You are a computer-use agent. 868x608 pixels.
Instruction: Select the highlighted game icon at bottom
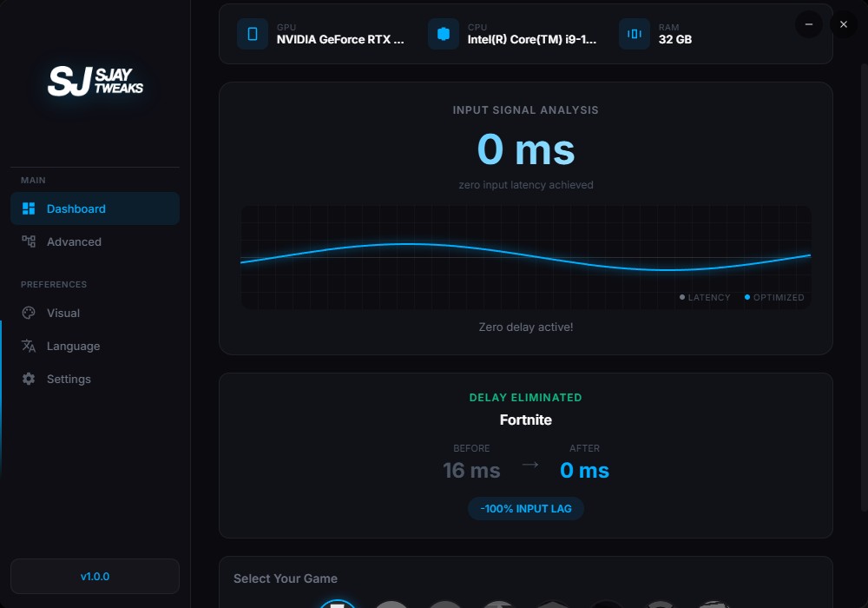tap(337, 603)
